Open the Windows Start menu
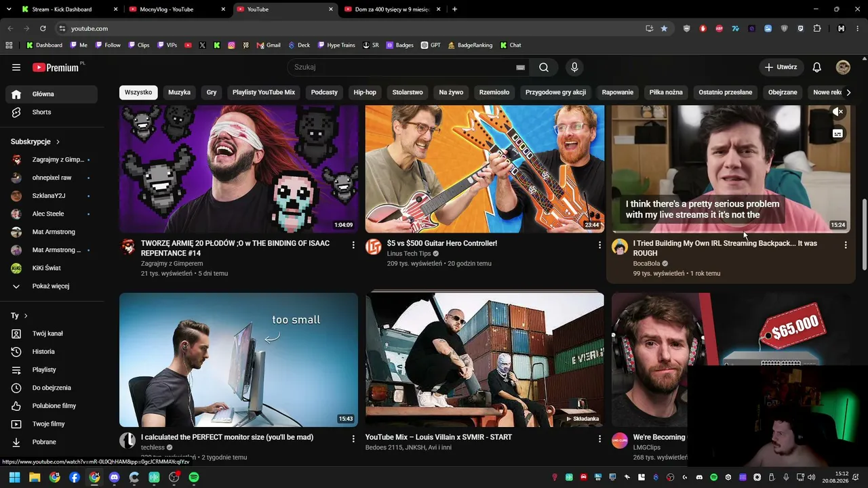The height and width of the screenshot is (488, 868). [14, 477]
